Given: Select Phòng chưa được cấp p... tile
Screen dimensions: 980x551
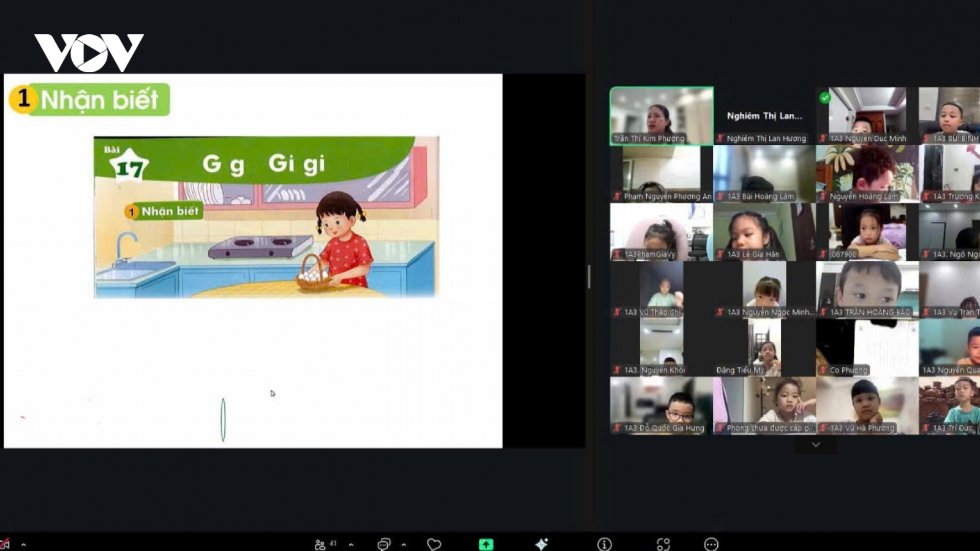Looking at the screenshot, I should (764, 406).
